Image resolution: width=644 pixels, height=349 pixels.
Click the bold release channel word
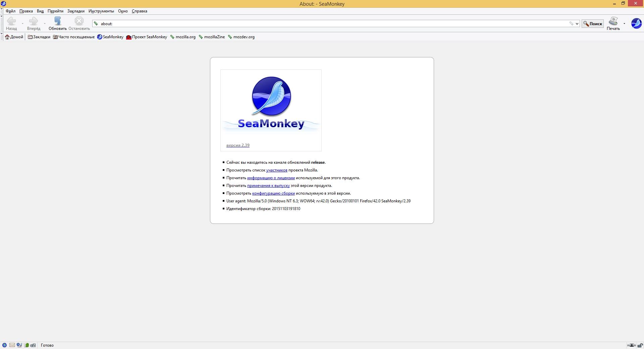coord(318,162)
